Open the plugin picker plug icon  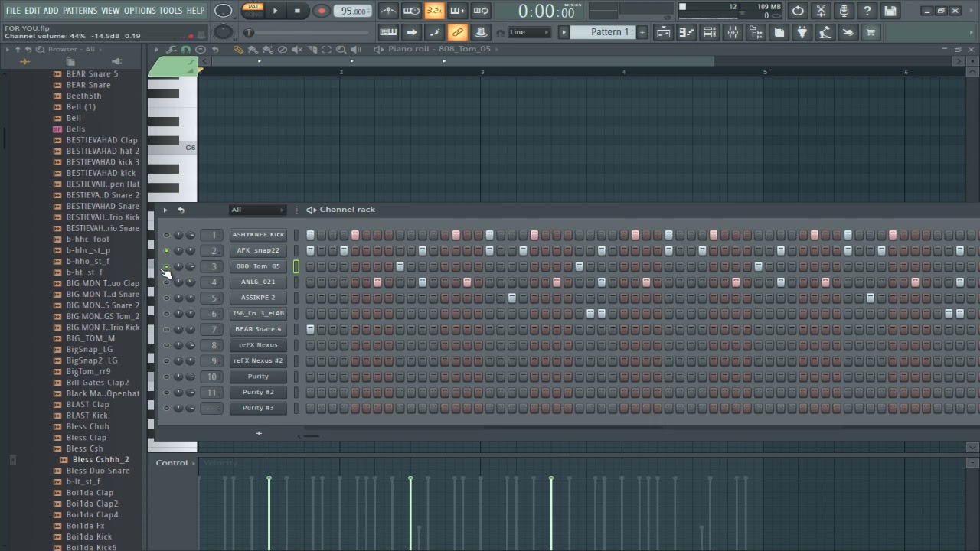tap(802, 32)
